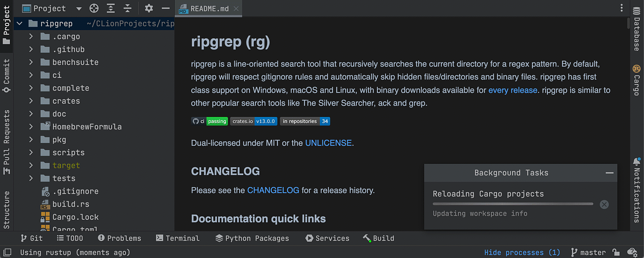
Task: Expand the doc folder
Action: 31,114
